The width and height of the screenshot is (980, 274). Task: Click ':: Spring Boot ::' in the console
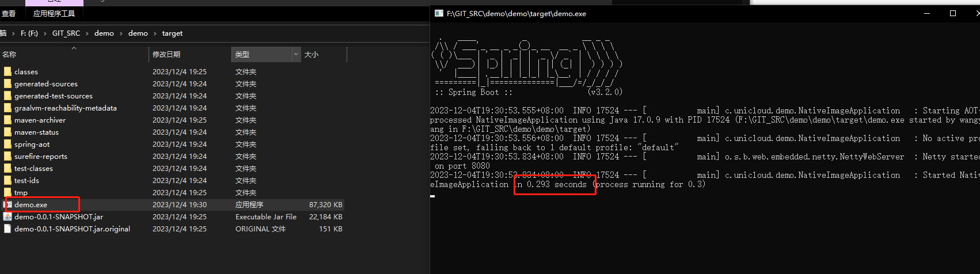click(474, 92)
